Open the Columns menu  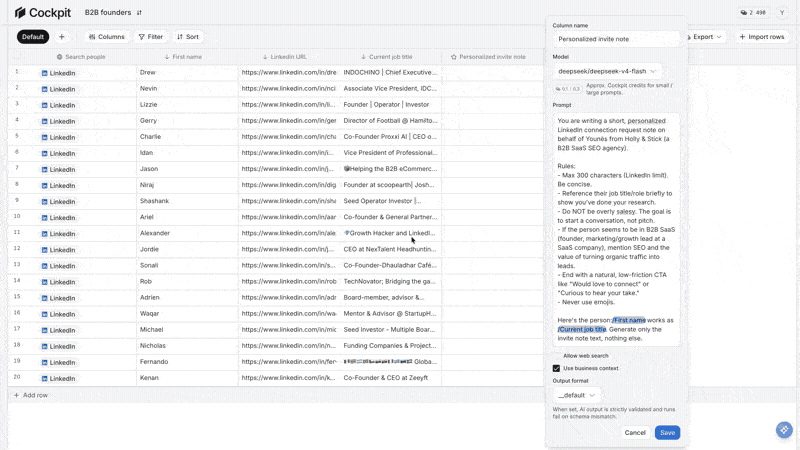107,37
